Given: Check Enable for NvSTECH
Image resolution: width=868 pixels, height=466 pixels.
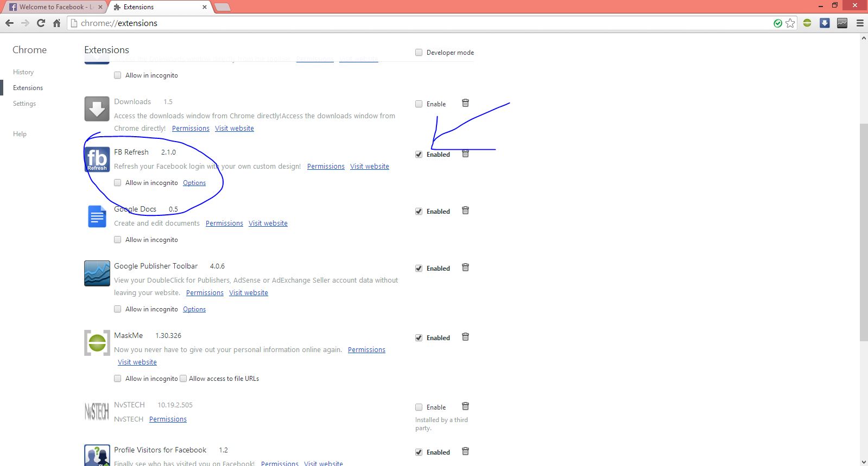Looking at the screenshot, I should pos(419,407).
